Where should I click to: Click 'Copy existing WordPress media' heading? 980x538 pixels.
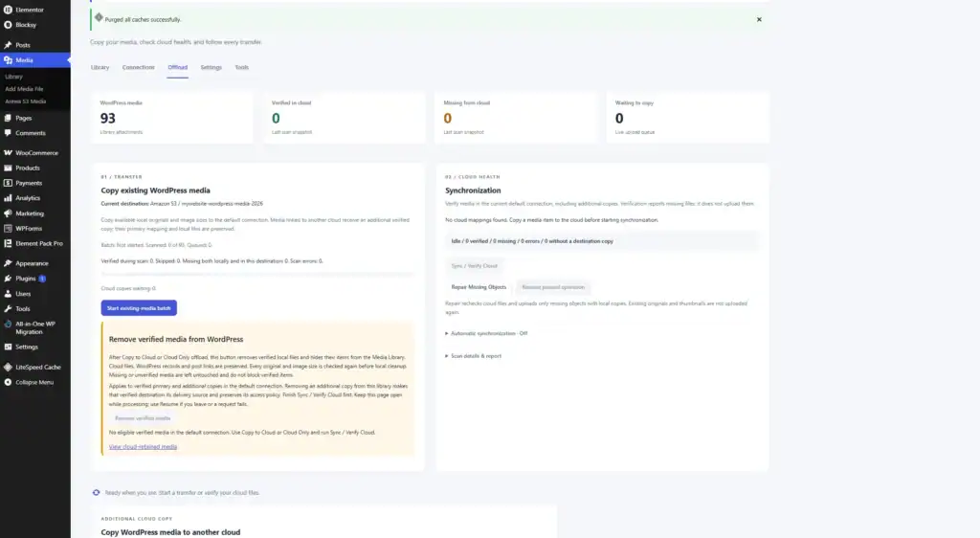156,191
